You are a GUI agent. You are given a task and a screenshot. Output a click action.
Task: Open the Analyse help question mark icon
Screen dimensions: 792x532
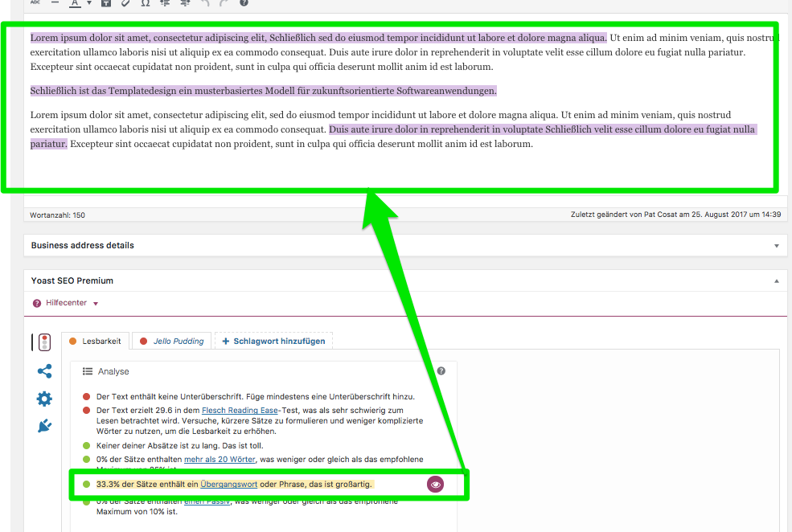(x=441, y=371)
